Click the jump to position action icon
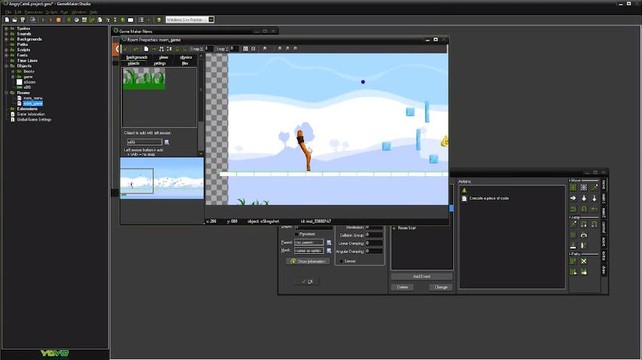The width and height of the screenshot is (642, 360). pyautogui.click(x=573, y=224)
